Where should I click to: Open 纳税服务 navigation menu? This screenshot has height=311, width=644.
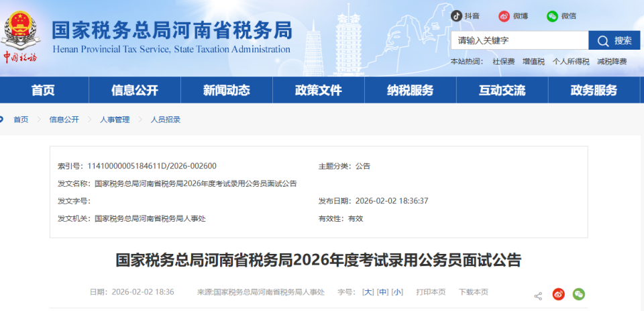411,90
